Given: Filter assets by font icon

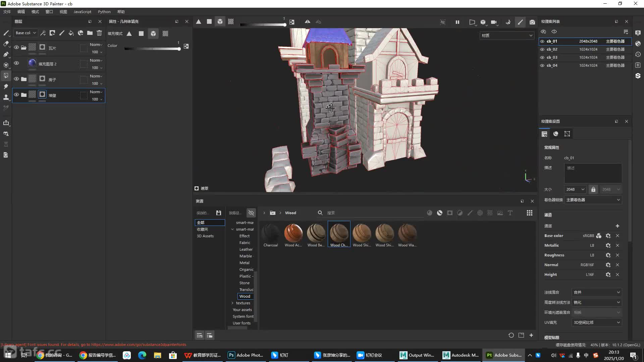Looking at the screenshot, I should (510, 213).
